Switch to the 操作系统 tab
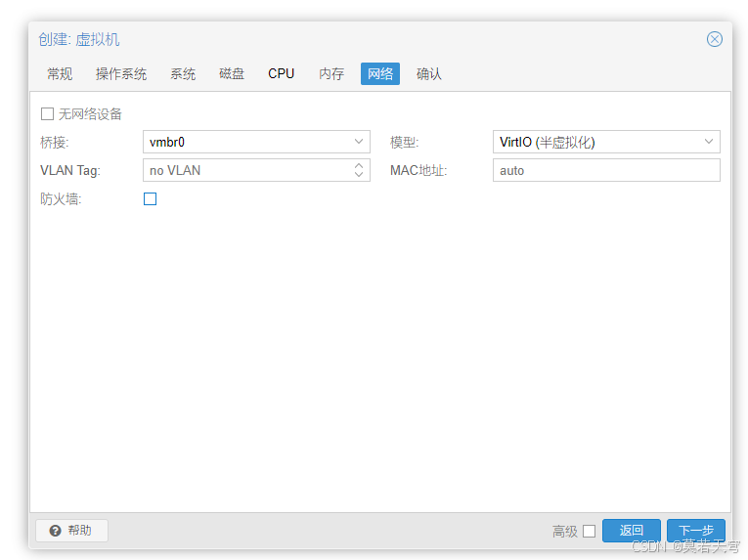Screen dimensions: 748x560 pyautogui.click(x=121, y=74)
